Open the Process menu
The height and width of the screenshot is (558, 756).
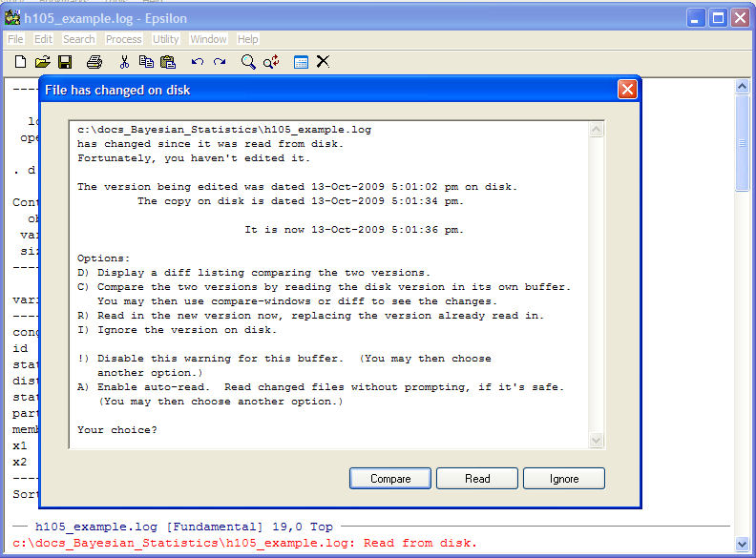pyautogui.click(x=123, y=39)
